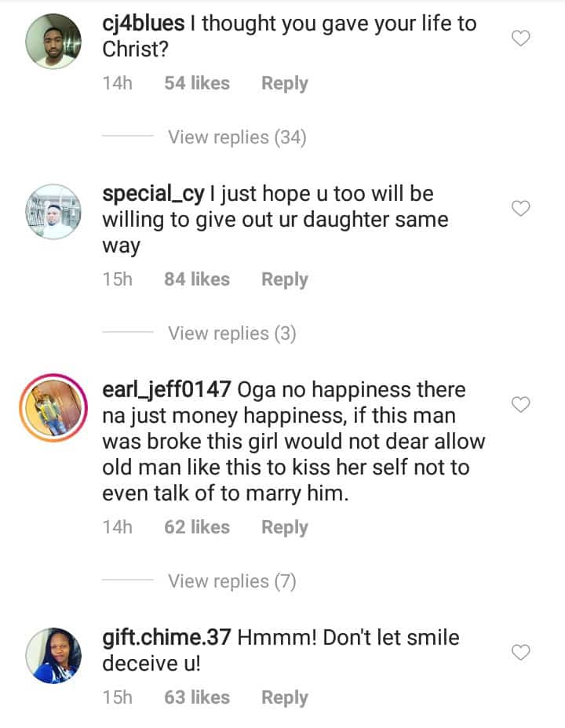View who gave 84 likes
This screenshot has height=728, width=565.
(x=196, y=279)
